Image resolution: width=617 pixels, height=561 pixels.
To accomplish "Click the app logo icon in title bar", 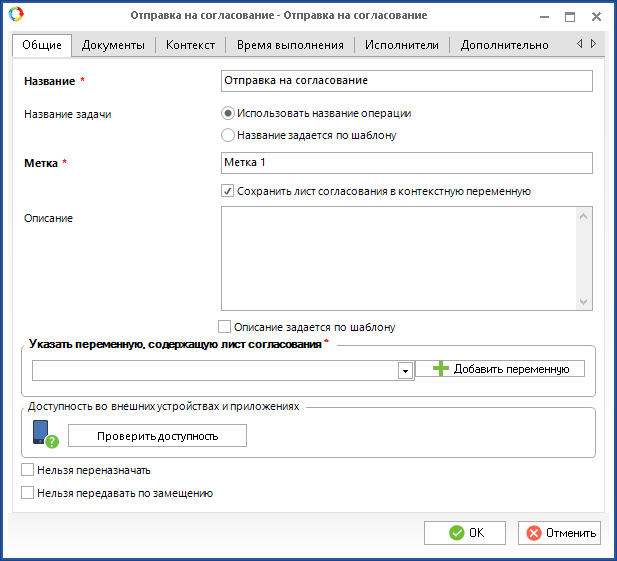I will tap(15, 16).
